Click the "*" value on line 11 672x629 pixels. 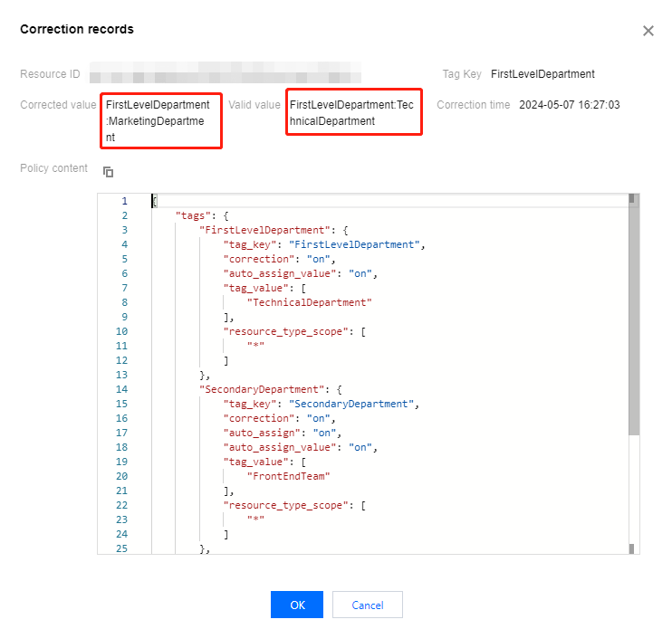click(256, 346)
